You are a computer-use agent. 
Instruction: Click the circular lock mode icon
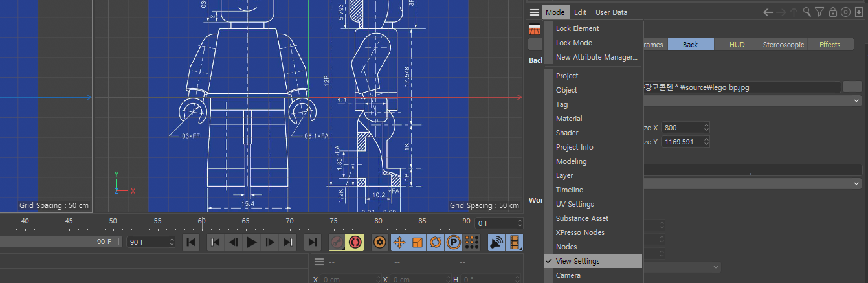pyautogui.click(x=845, y=12)
